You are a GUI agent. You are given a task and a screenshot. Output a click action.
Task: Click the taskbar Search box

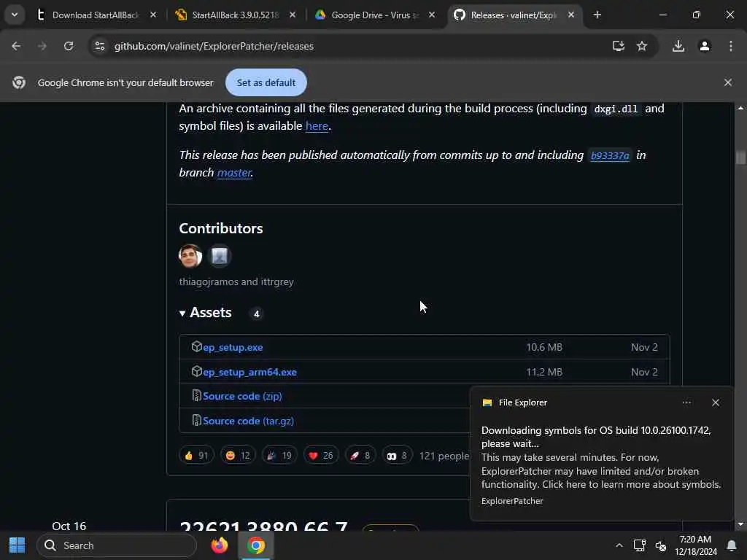pos(117,545)
